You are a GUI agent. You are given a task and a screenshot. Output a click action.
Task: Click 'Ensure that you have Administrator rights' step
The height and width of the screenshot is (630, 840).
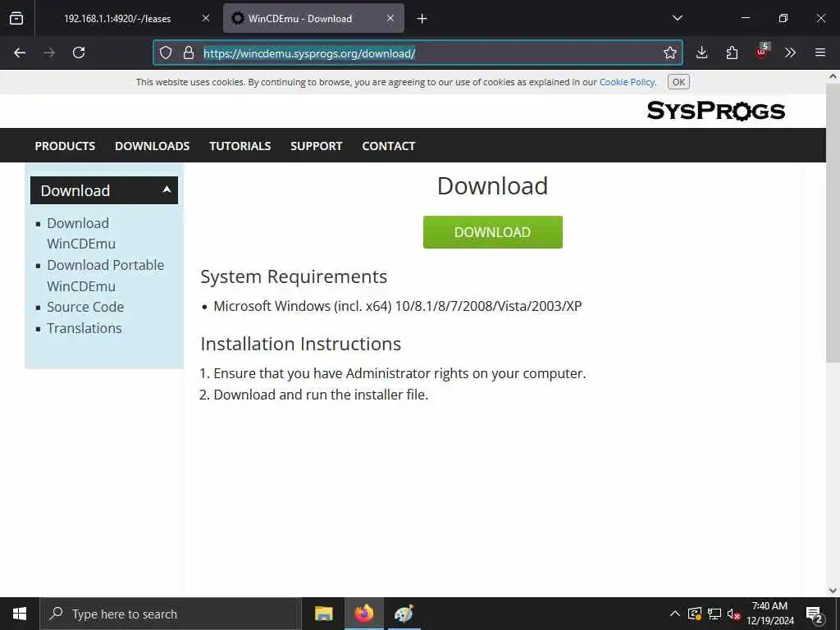tap(399, 373)
